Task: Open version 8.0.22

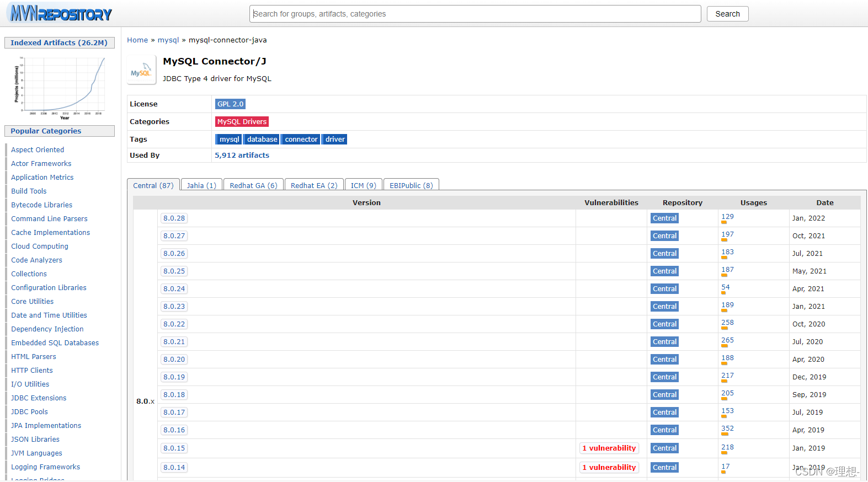Action: pos(174,324)
